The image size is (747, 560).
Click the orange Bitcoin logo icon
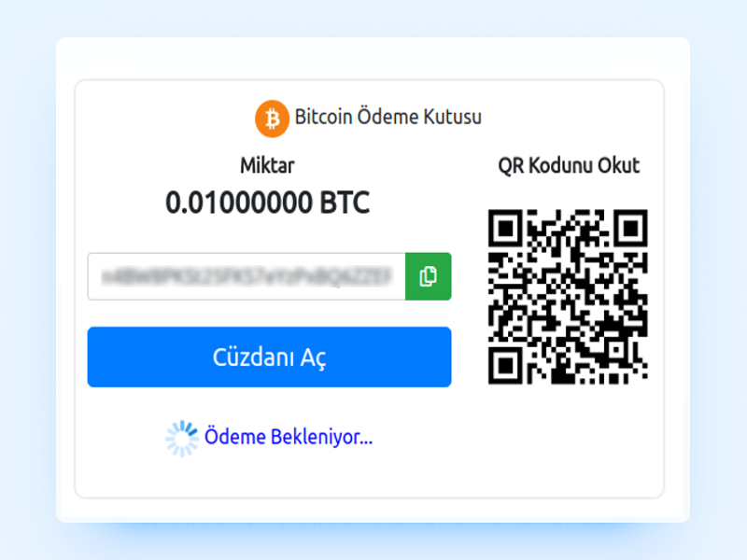pos(272,119)
